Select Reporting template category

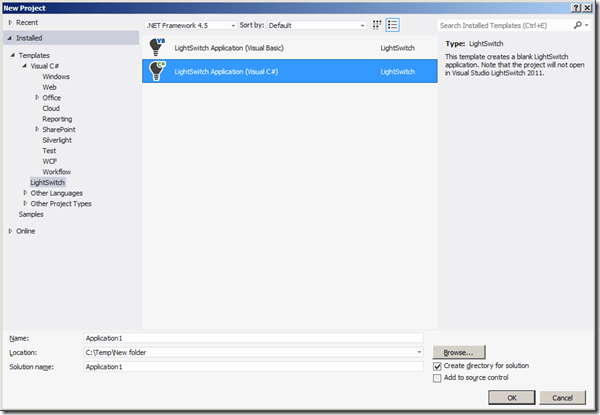pos(57,119)
